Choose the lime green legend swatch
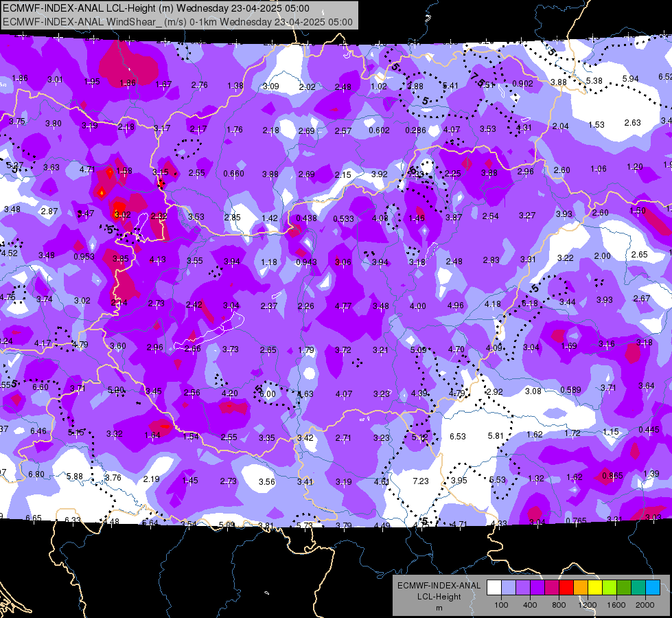The height and width of the screenshot is (618, 672). point(610,587)
